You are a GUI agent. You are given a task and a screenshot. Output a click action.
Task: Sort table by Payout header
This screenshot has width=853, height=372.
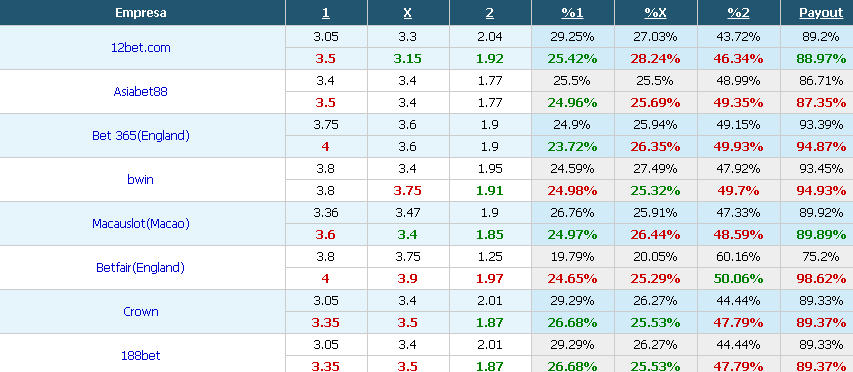coord(821,13)
